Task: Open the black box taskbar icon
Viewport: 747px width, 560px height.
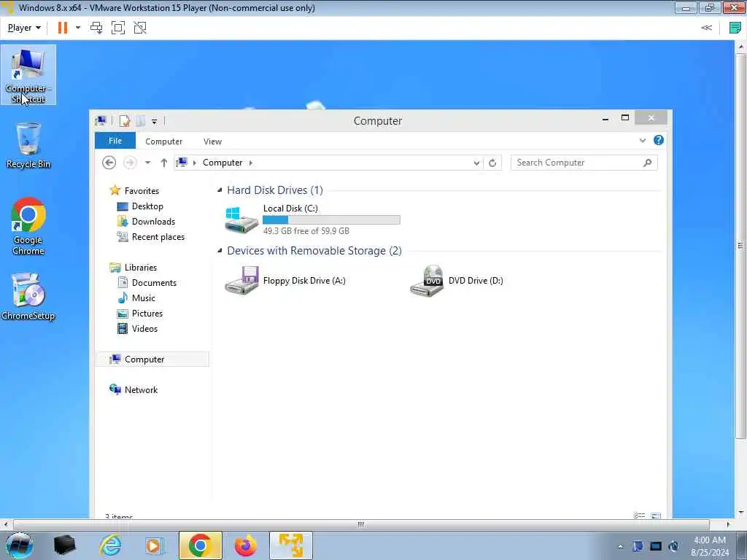Action: (x=65, y=545)
